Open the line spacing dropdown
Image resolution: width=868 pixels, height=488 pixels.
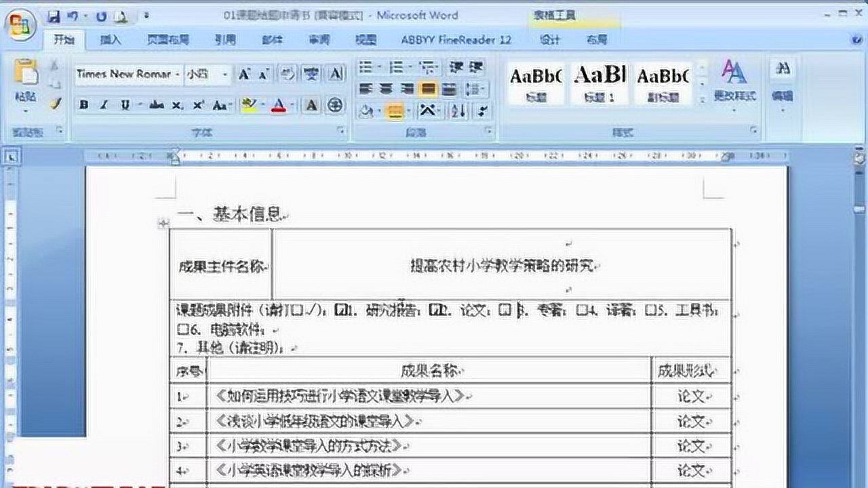click(x=473, y=89)
